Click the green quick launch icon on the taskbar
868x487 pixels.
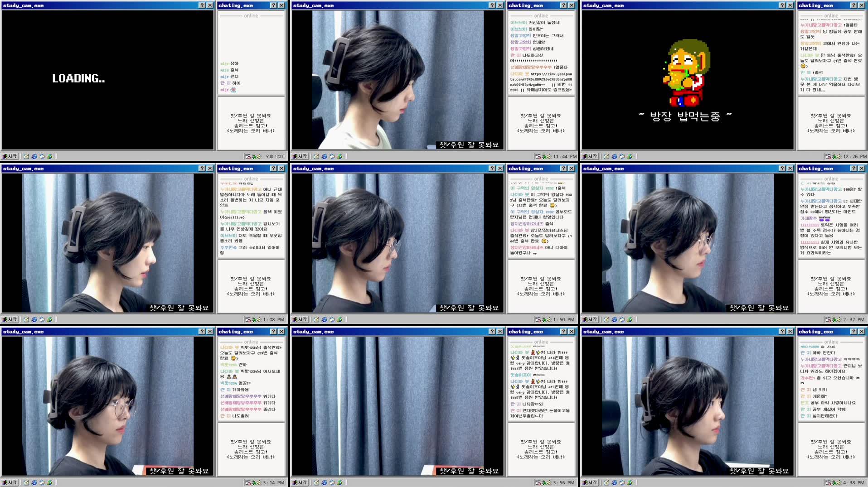point(50,156)
